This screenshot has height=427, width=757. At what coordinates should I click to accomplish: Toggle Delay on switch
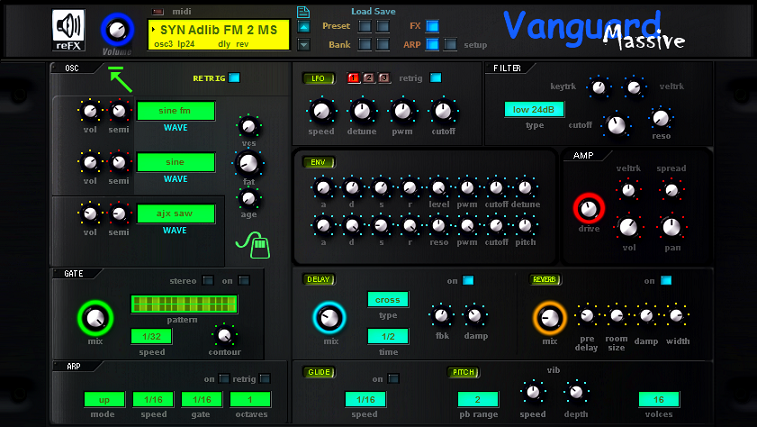[x=468, y=281]
